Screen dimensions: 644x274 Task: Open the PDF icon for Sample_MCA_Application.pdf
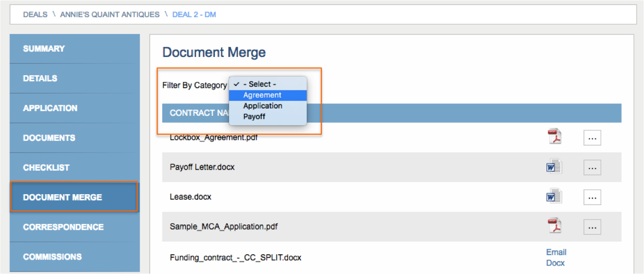point(554,227)
